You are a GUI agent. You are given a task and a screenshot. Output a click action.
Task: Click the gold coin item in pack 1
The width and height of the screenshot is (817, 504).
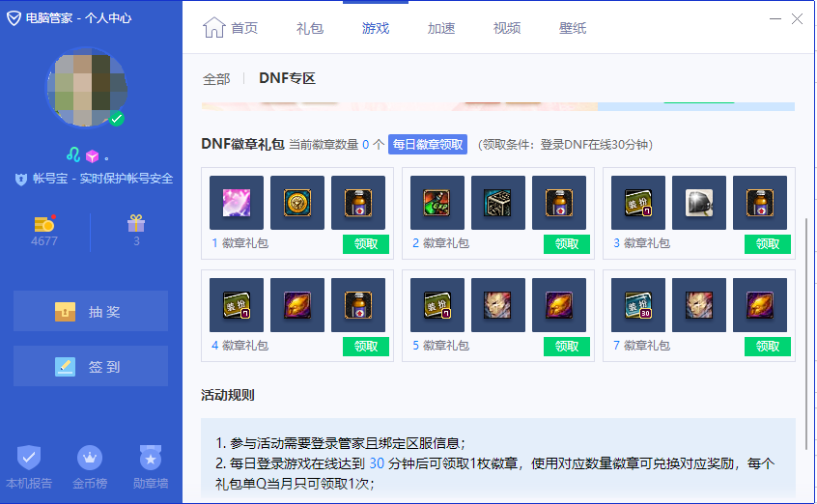click(297, 203)
